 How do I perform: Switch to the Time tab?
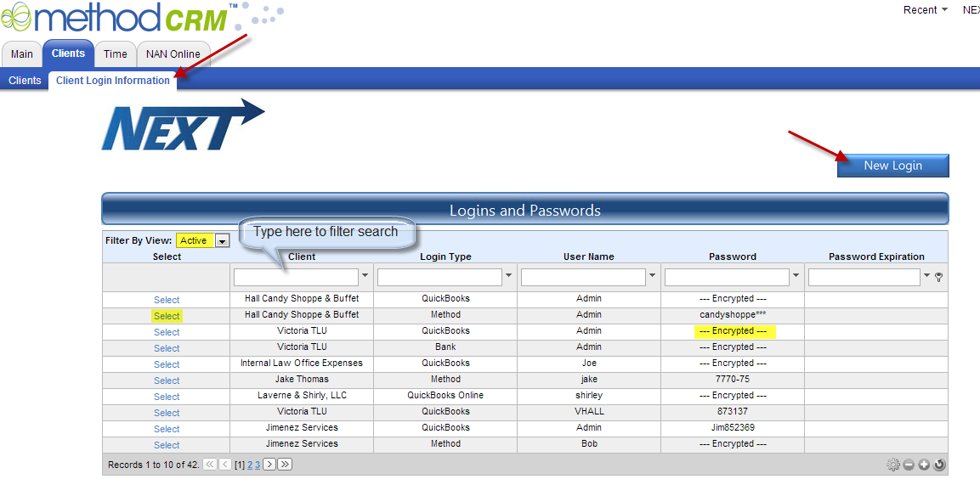[x=115, y=53]
